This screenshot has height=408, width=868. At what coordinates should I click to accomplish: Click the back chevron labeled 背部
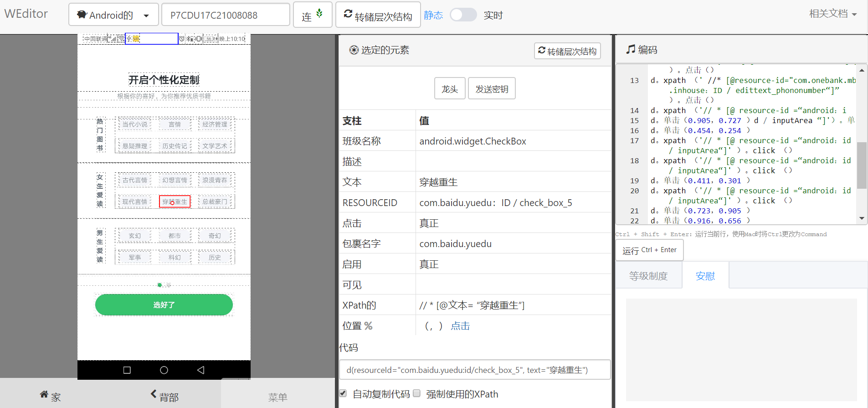coord(154,394)
